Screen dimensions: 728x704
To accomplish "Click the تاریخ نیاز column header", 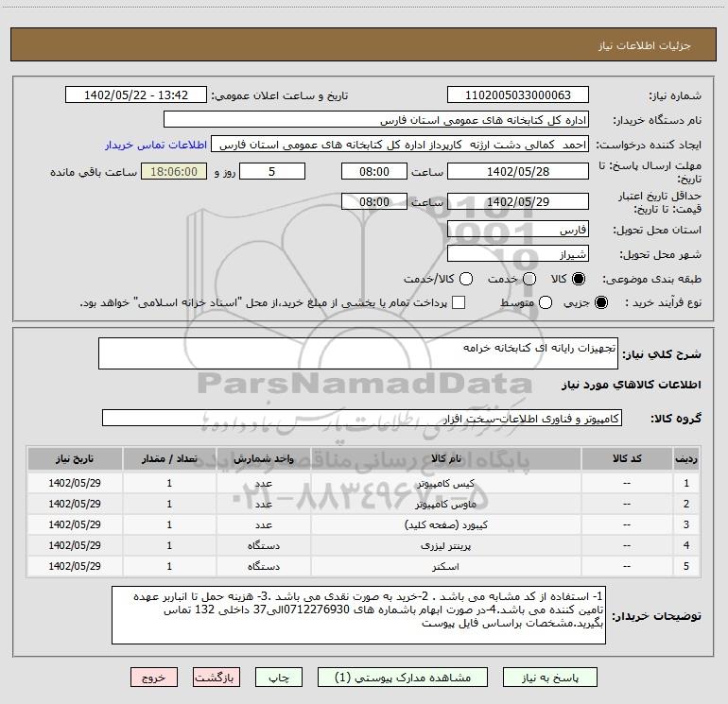I will click(75, 458).
